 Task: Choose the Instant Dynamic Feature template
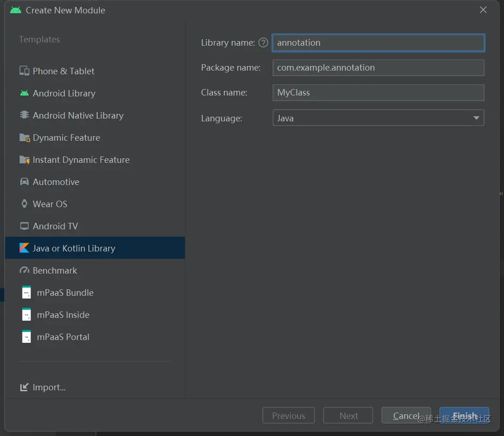coord(81,160)
